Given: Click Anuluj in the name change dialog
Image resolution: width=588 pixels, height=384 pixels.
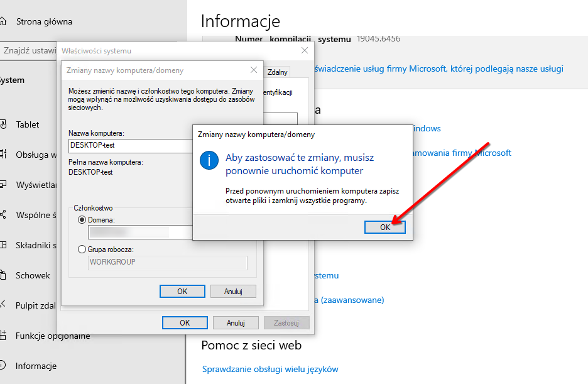Looking at the screenshot, I should coord(233,291).
